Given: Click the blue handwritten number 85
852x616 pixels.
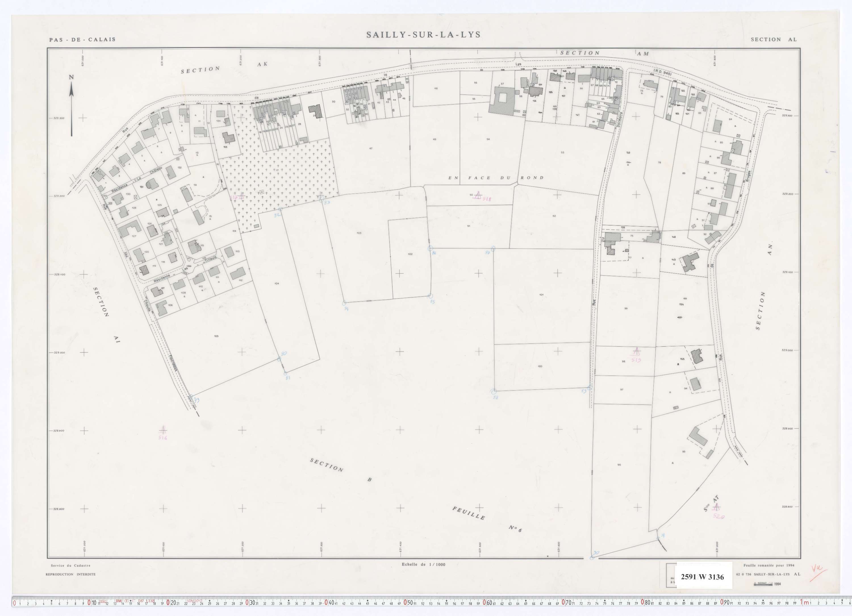Looking at the screenshot, I should (x=432, y=301).
